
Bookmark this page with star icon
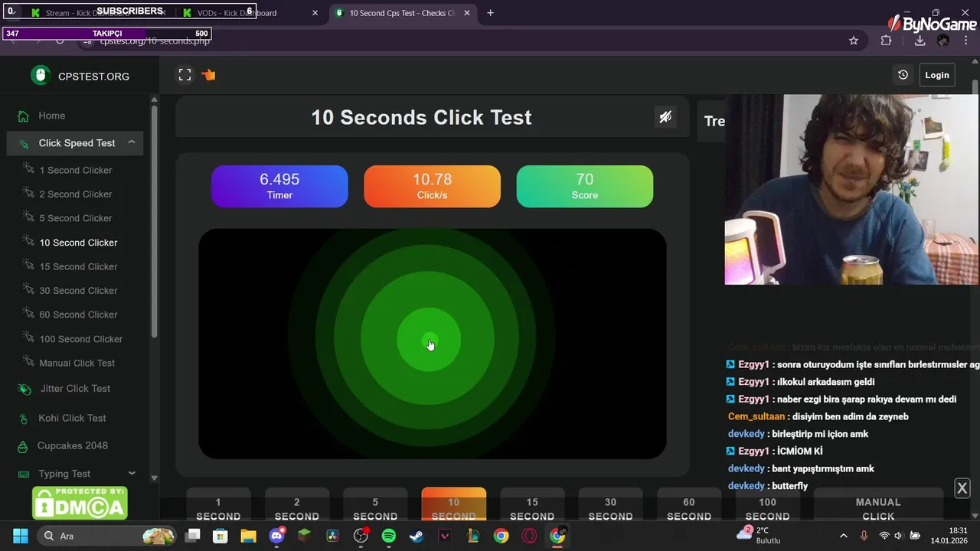[854, 41]
